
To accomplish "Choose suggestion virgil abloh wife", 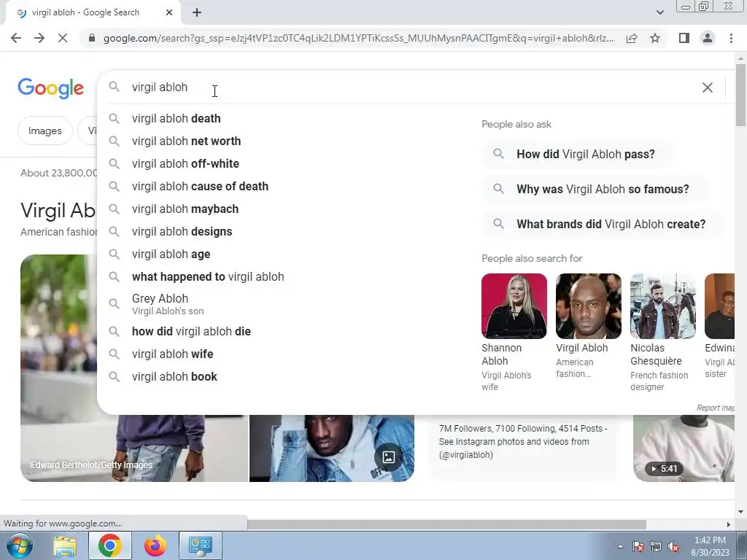I will tap(172, 354).
